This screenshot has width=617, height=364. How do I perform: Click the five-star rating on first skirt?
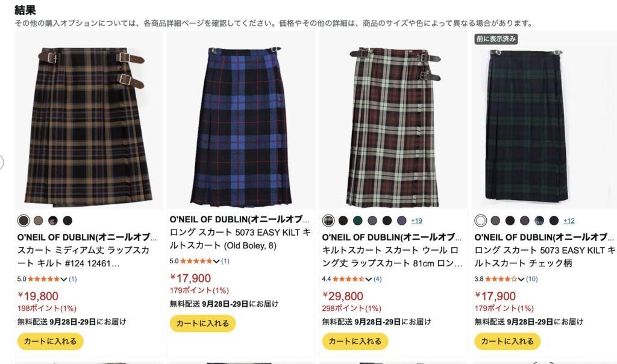point(43,279)
